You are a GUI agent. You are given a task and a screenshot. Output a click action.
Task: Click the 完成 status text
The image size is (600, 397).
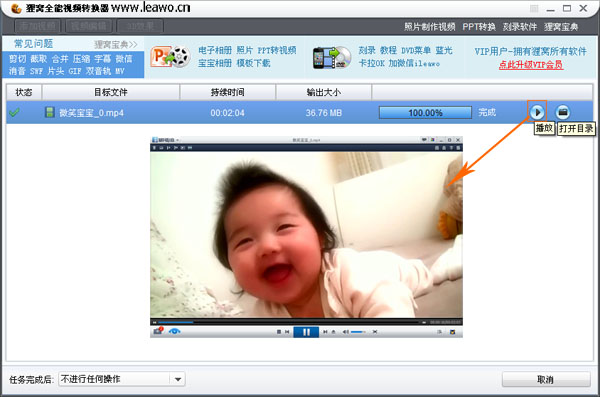(x=487, y=113)
